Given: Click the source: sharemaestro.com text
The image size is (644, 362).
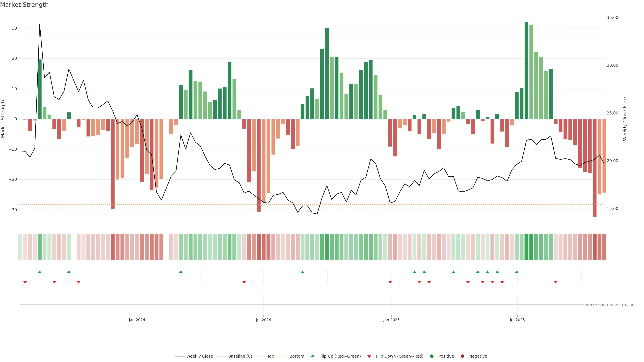Looking at the screenshot, I should click(609, 305).
